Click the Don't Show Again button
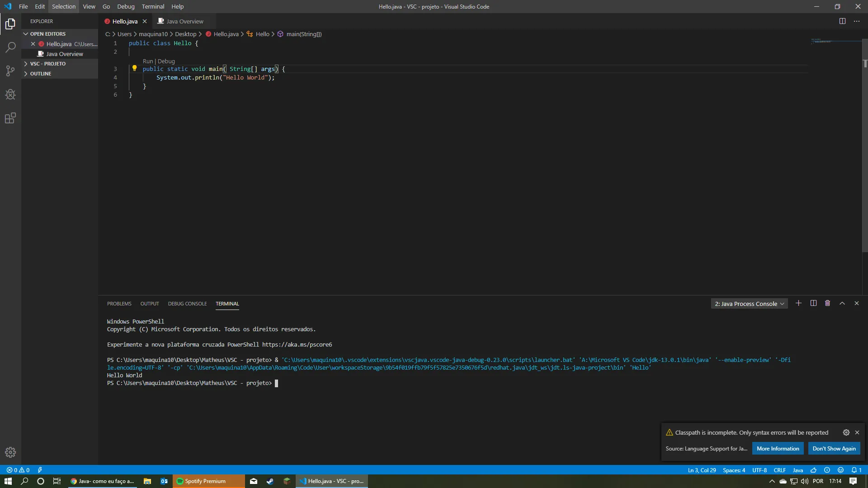 (x=834, y=449)
